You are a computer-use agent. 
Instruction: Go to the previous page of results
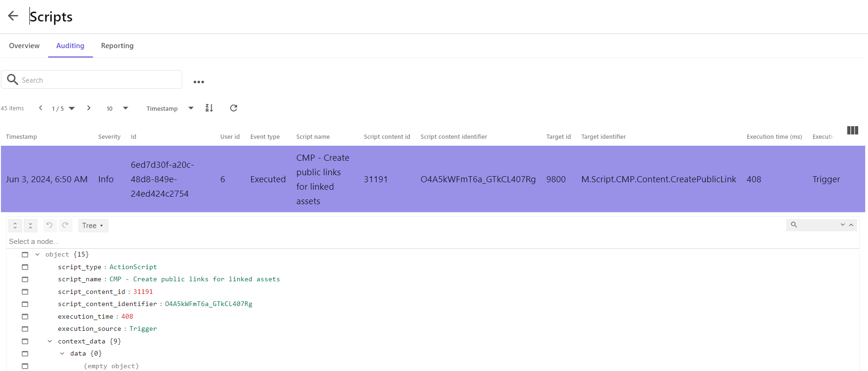(41, 108)
